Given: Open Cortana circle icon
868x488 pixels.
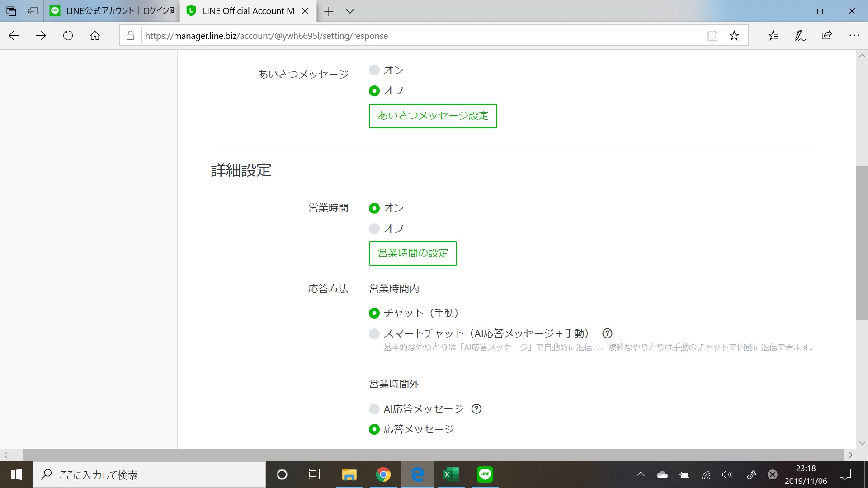Looking at the screenshot, I should pos(282,474).
